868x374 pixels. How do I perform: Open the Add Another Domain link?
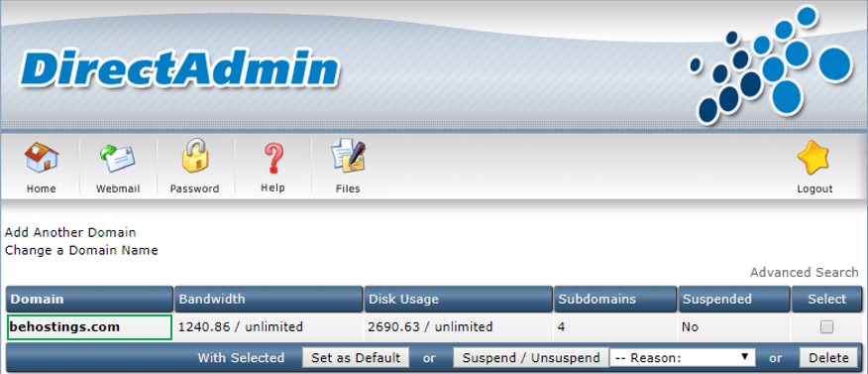click(x=70, y=232)
